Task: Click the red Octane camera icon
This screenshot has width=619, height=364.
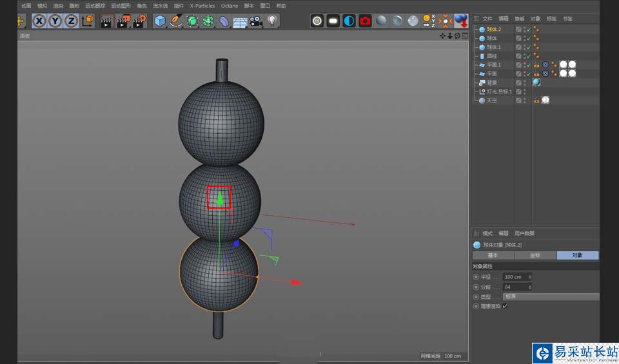Action: [x=365, y=21]
